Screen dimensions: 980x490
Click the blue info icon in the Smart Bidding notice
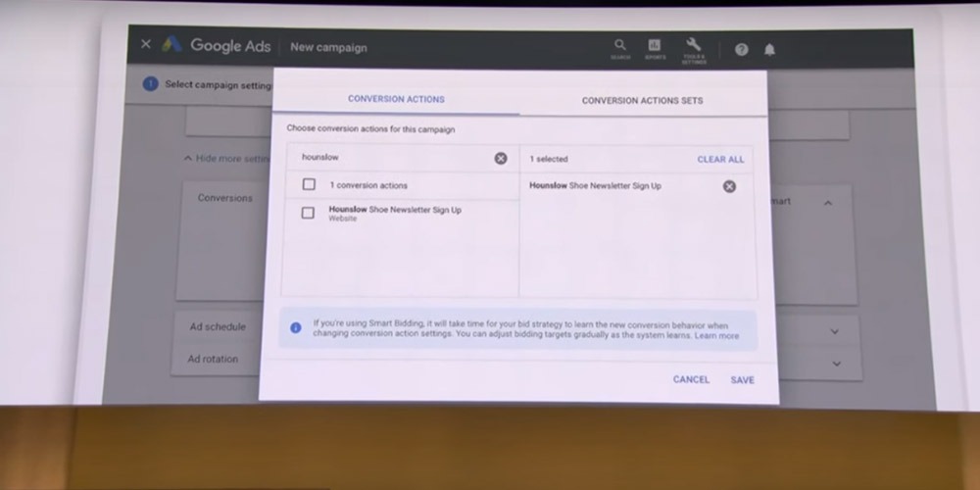pos(296,327)
